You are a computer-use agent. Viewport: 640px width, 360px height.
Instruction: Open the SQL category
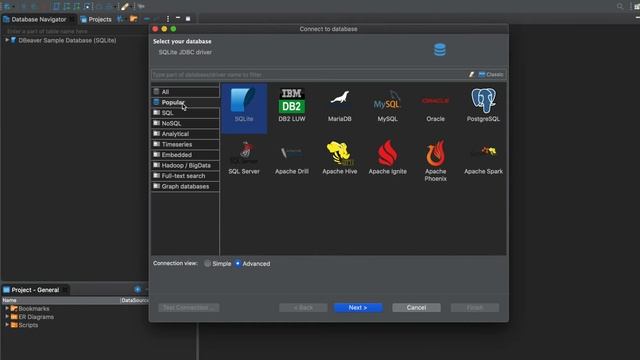[185, 113]
